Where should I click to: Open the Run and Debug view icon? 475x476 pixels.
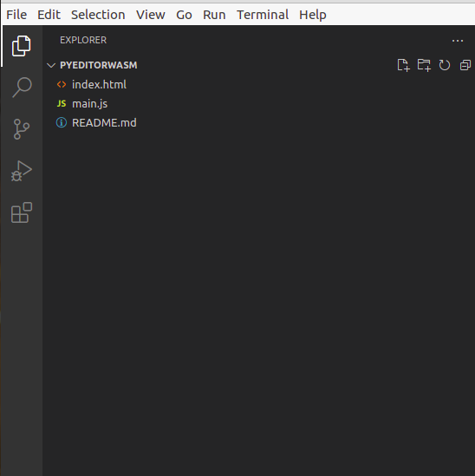tap(22, 171)
